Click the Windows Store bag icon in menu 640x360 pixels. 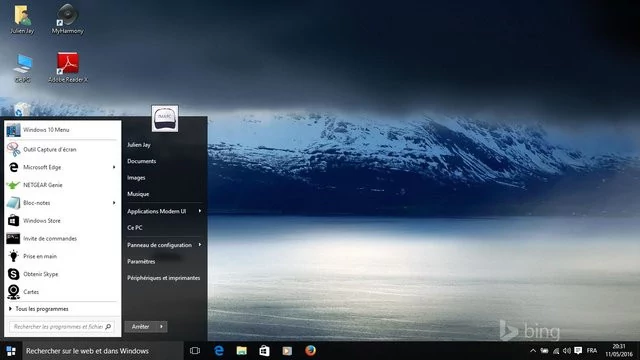point(13,220)
